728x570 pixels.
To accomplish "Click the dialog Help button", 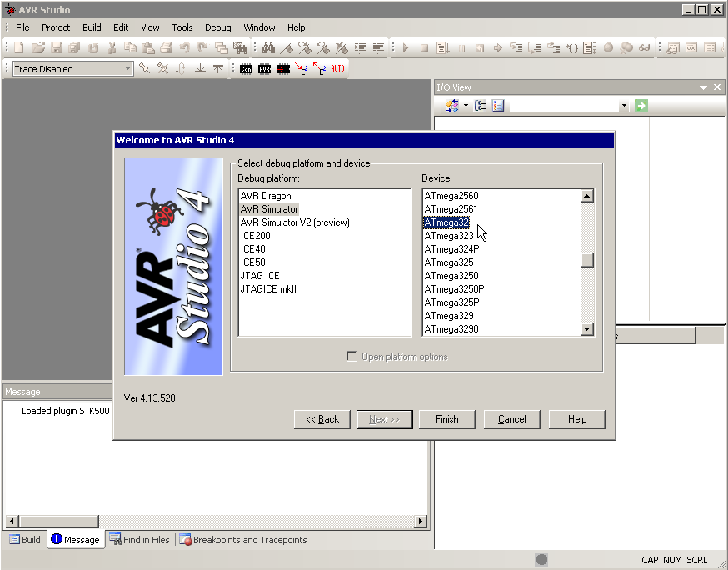I will pos(577,419).
